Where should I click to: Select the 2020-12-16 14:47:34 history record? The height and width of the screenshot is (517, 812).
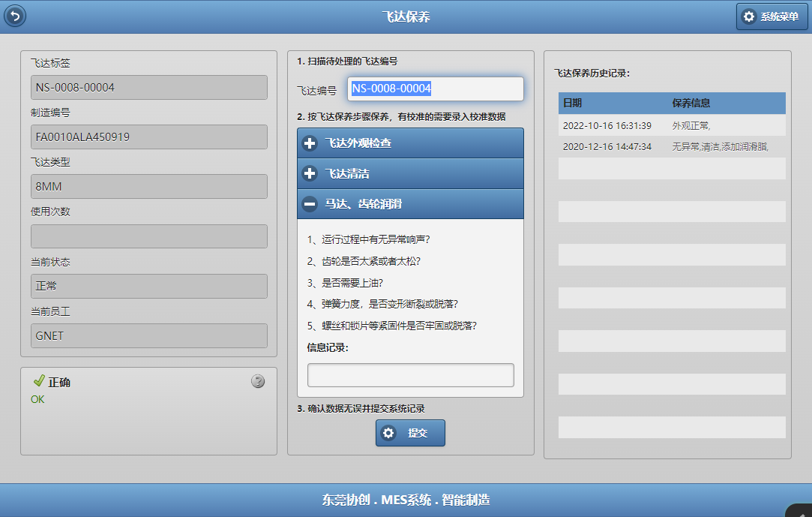pyautogui.click(x=607, y=147)
